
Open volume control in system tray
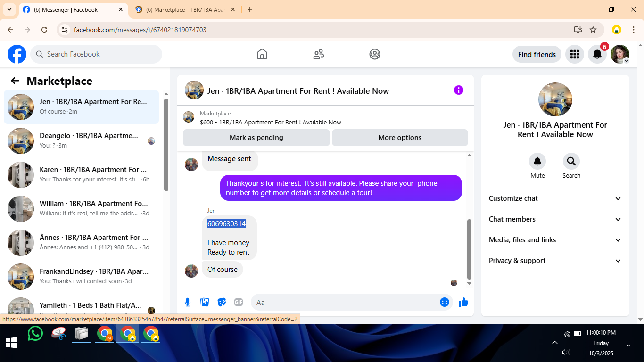click(x=566, y=352)
